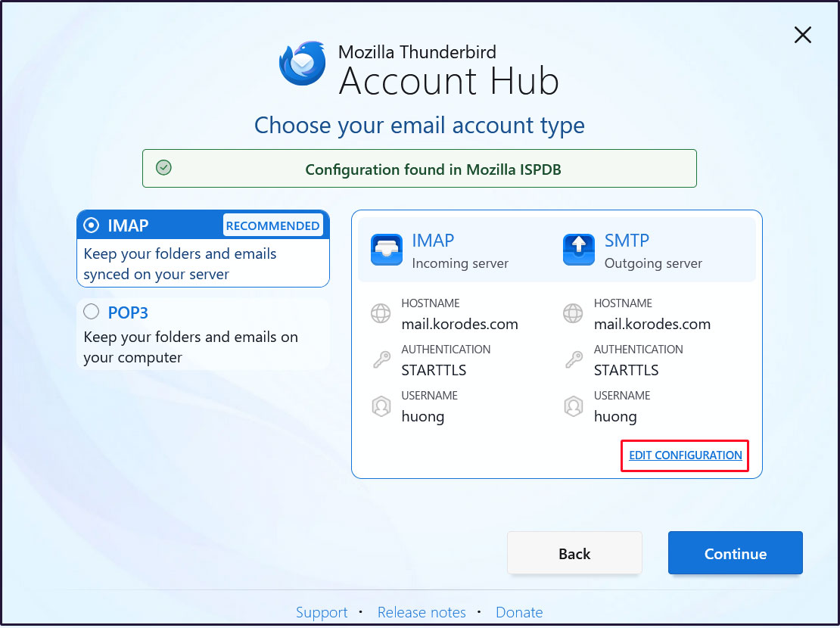Click the IMAP hostname mail.korodes.com

coord(459,324)
